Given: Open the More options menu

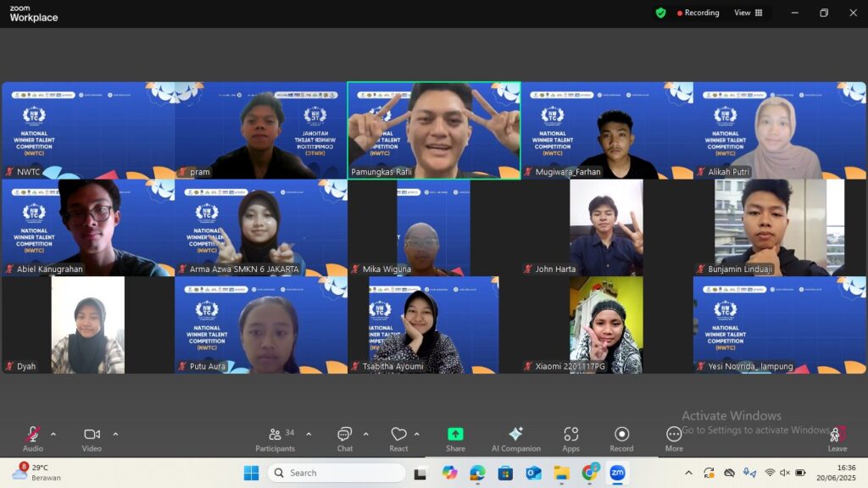Looking at the screenshot, I should (674, 440).
